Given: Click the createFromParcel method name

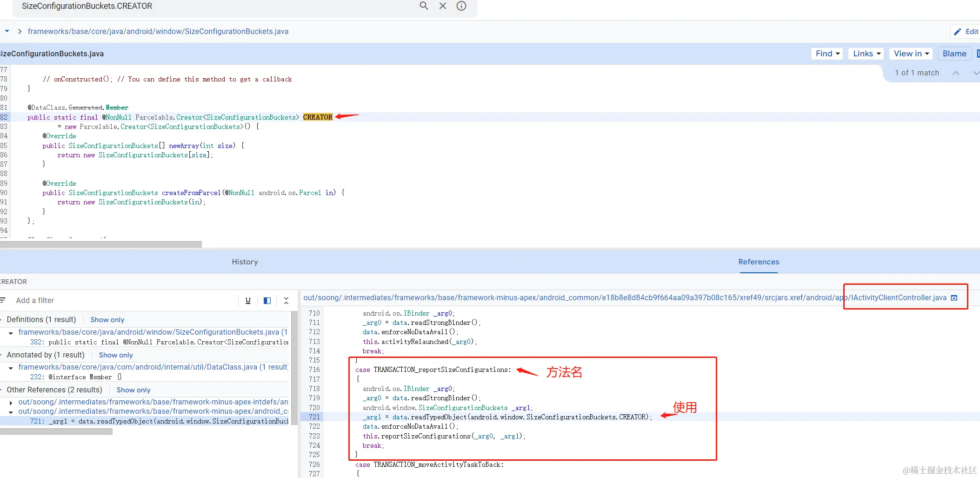Looking at the screenshot, I should pyautogui.click(x=191, y=193).
